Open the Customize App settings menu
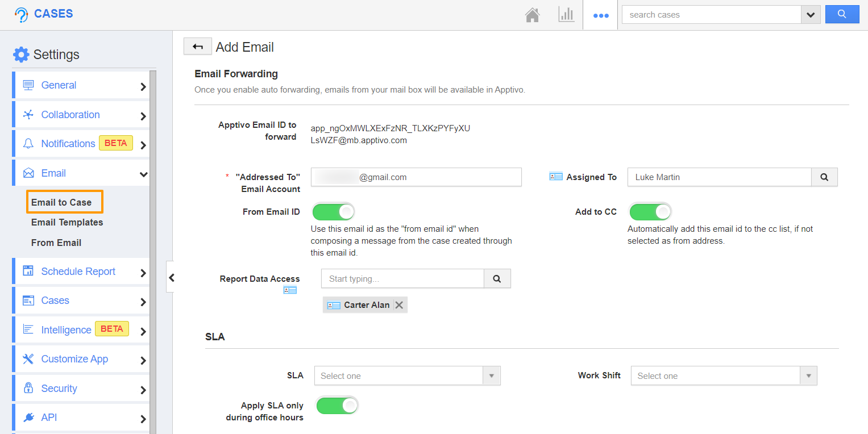 tap(81, 359)
